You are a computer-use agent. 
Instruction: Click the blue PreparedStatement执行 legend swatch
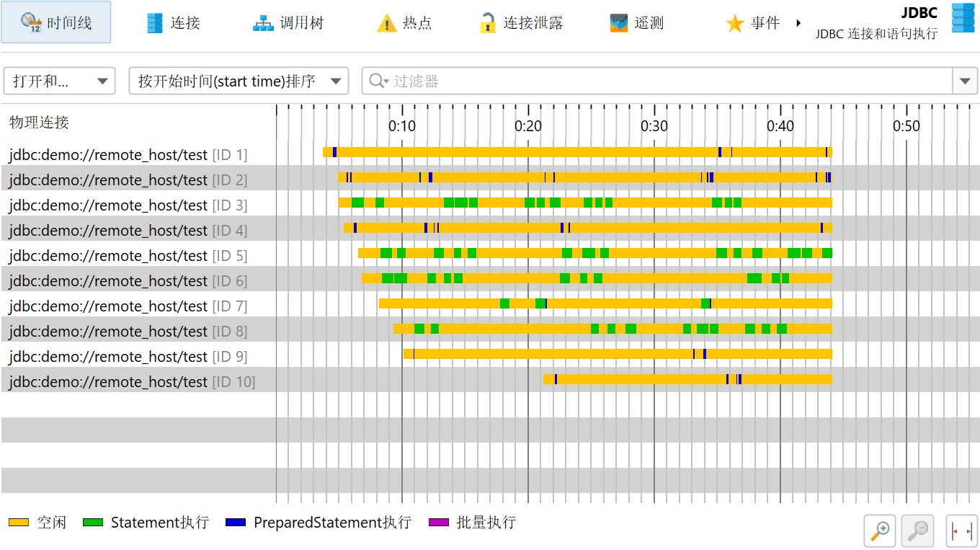(236, 522)
